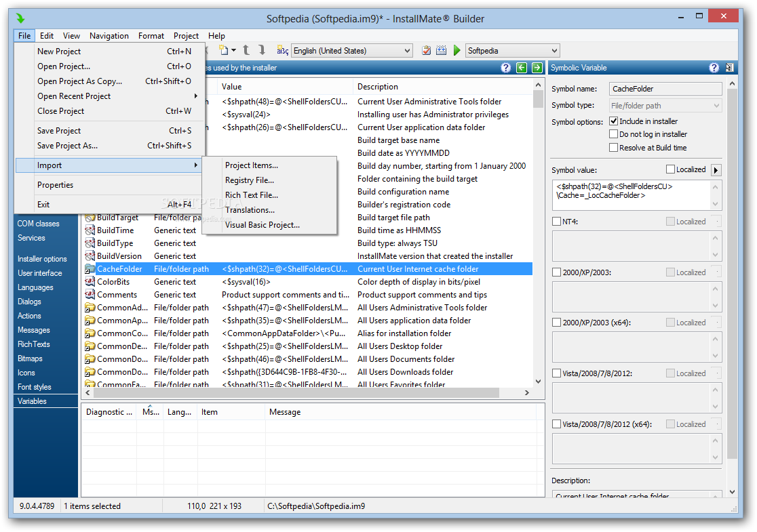Enable the NT4 value checkbox
This screenshot has width=757, height=532.
[556, 222]
